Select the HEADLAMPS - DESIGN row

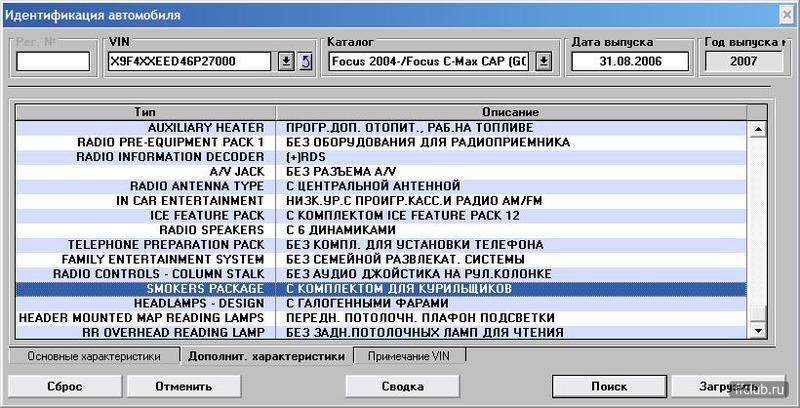pyautogui.click(x=381, y=303)
